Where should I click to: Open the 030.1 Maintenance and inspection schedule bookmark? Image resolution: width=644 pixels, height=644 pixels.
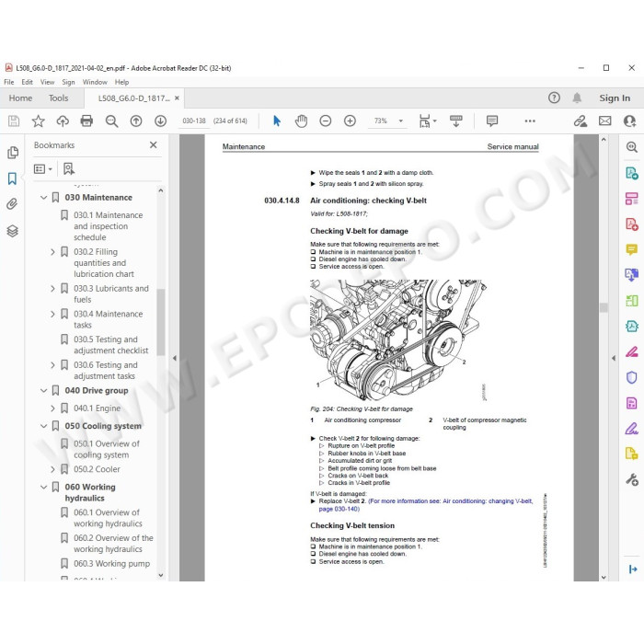[x=108, y=226]
